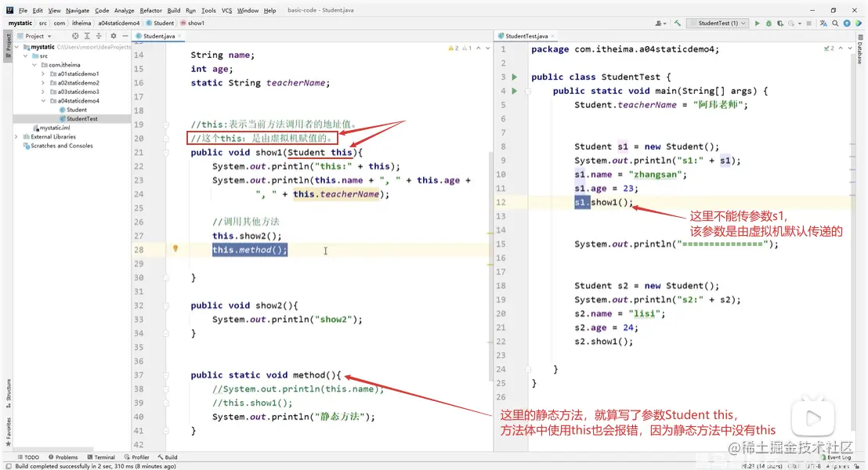Open the Database tool window strip

click(860, 50)
